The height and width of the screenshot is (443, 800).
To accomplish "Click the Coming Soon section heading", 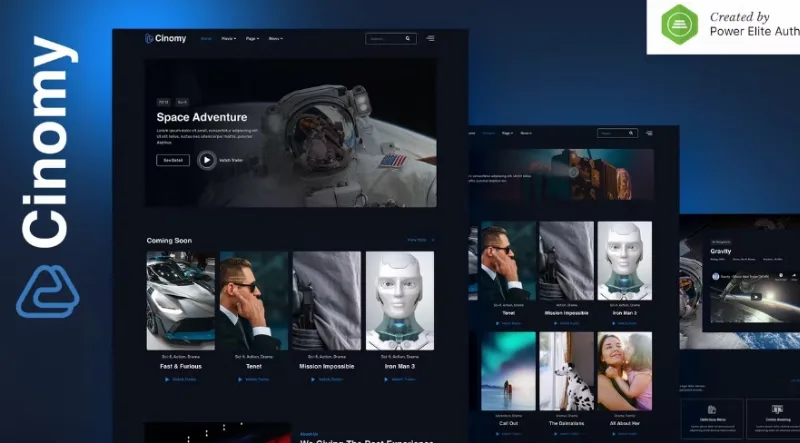I will pyautogui.click(x=169, y=240).
